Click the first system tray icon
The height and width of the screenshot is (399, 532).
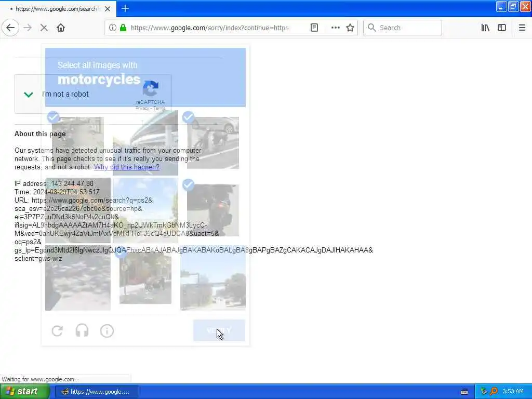coord(484,392)
